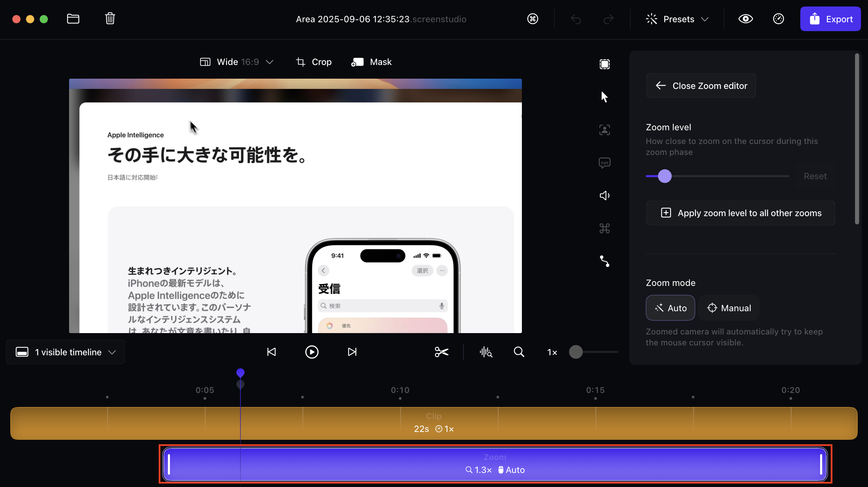Select the Crop tool
Image resolution: width=868 pixels, height=487 pixels.
tap(314, 62)
